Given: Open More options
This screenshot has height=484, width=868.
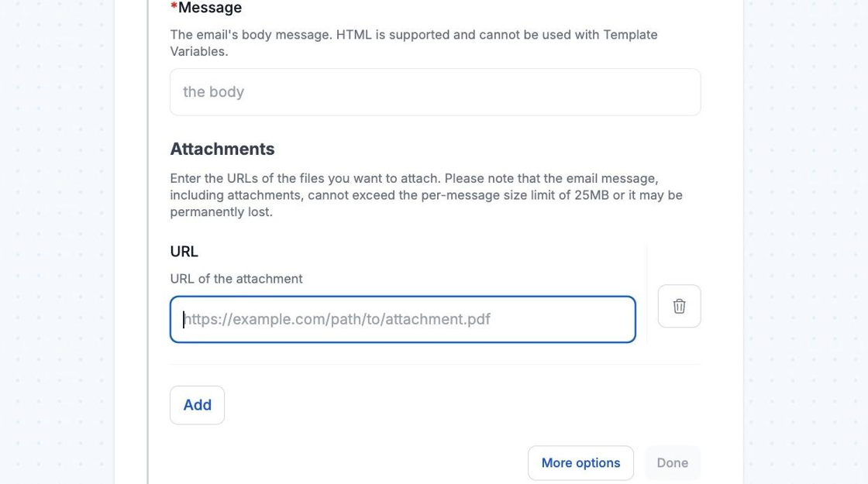Looking at the screenshot, I should pos(580,463).
